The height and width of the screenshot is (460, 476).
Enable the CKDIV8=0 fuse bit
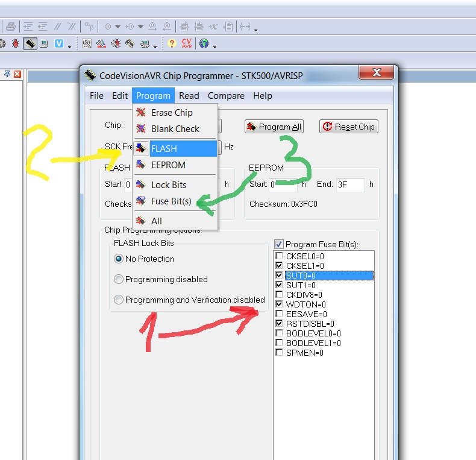coord(279,294)
